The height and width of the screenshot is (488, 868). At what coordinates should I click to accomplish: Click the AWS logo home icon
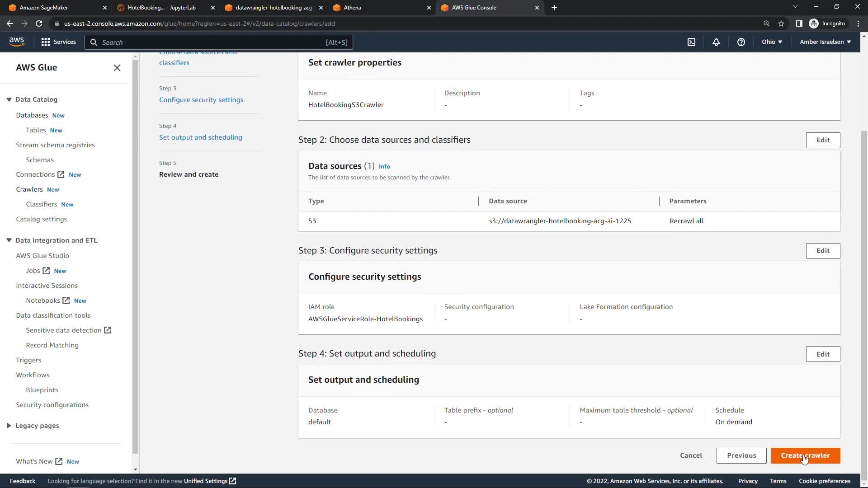tap(17, 42)
